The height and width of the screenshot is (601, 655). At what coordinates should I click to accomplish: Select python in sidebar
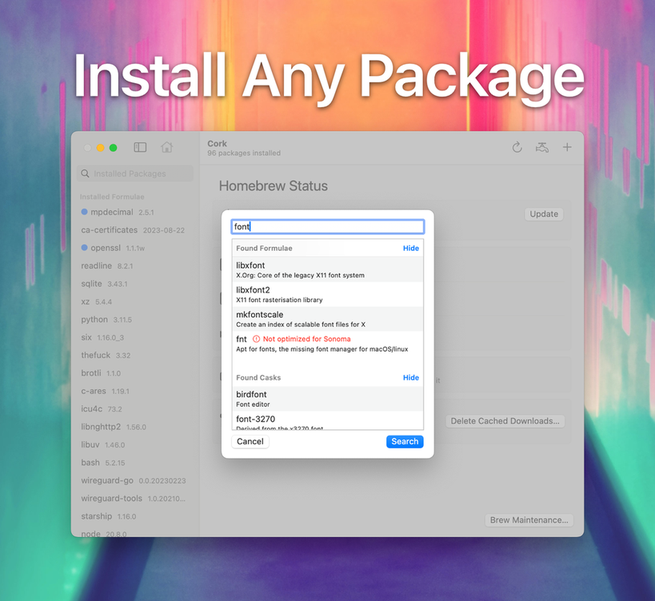(x=135, y=320)
